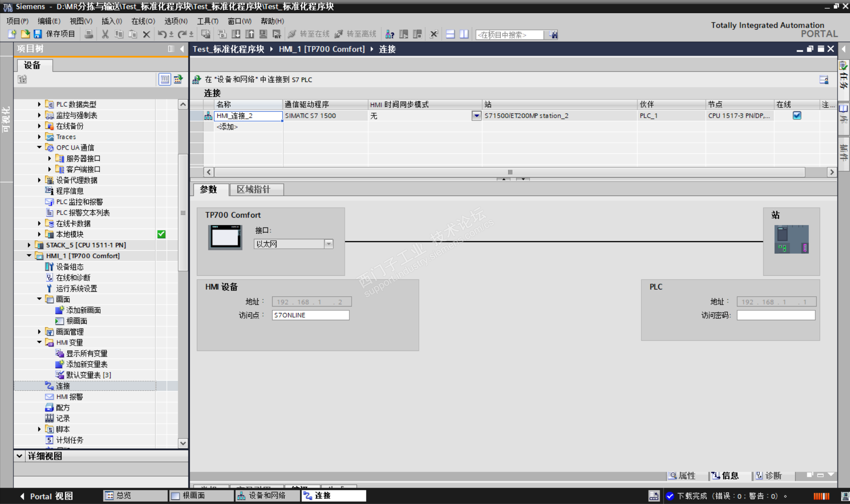This screenshot has width=850, height=504.
Task: Click the connection table horizontal scrollbar
Action: click(x=509, y=172)
